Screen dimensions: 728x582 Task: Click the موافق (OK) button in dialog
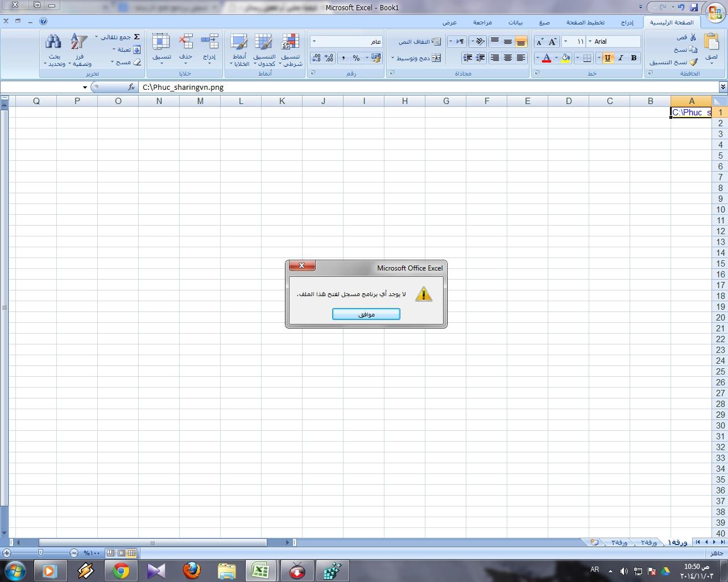pyautogui.click(x=366, y=314)
